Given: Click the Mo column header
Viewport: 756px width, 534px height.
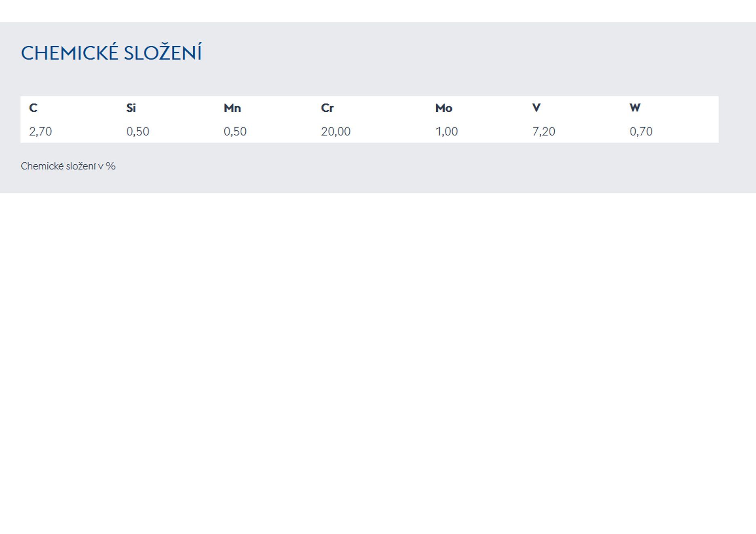Looking at the screenshot, I should tap(443, 108).
